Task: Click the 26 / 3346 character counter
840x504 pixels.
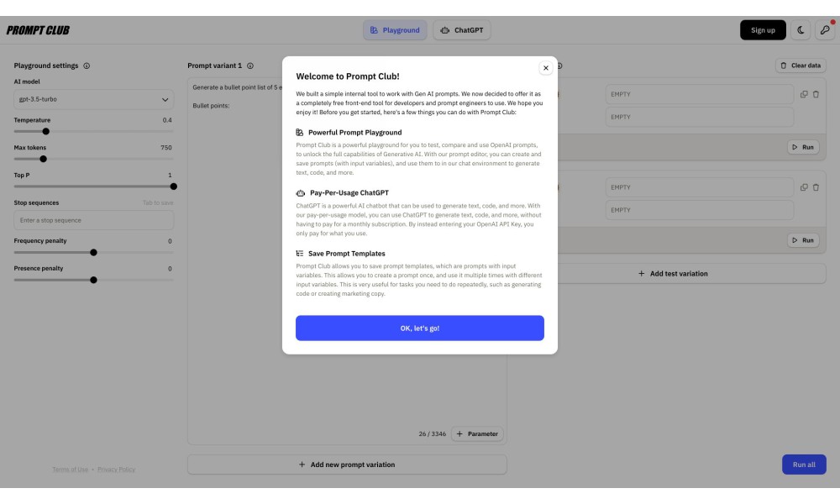Action: pos(432,433)
